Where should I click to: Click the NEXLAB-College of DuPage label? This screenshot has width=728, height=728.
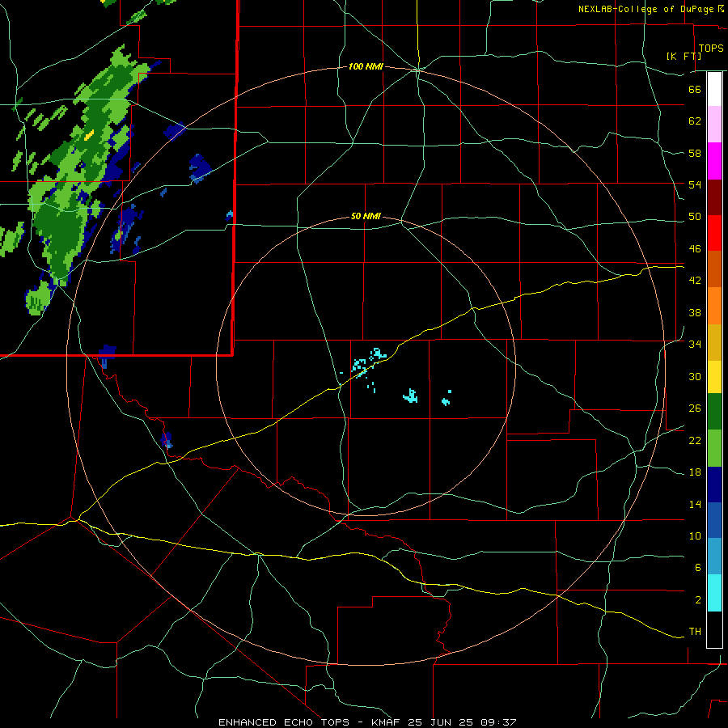(x=645, y=9)
